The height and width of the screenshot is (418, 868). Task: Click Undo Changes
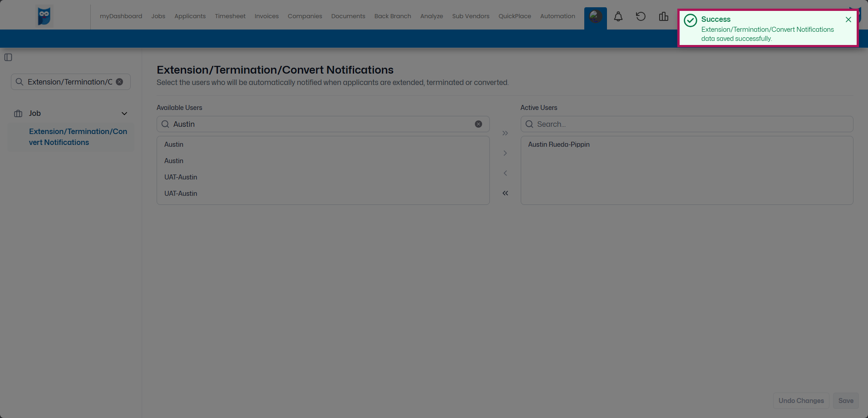pyautogui.click(x=801, y=401)
